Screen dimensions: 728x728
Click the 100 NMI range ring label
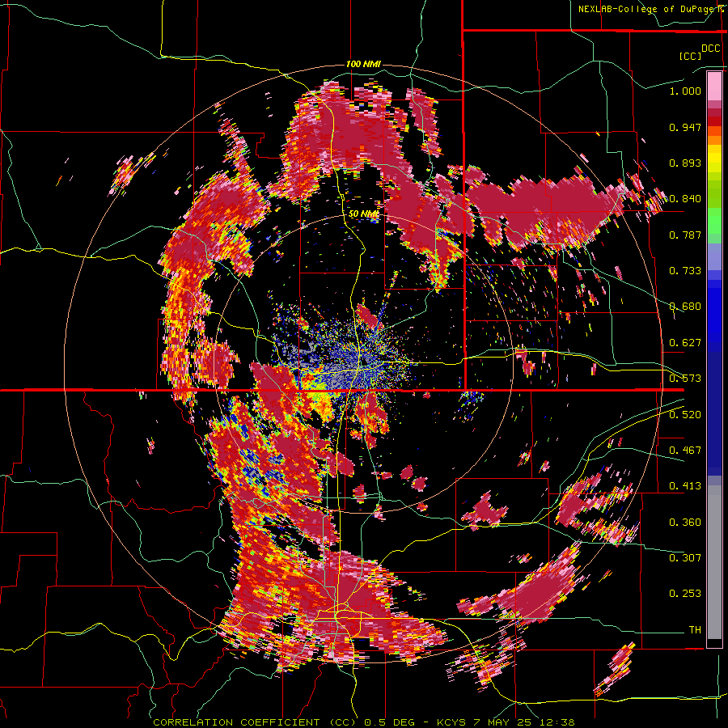[363, 64]
